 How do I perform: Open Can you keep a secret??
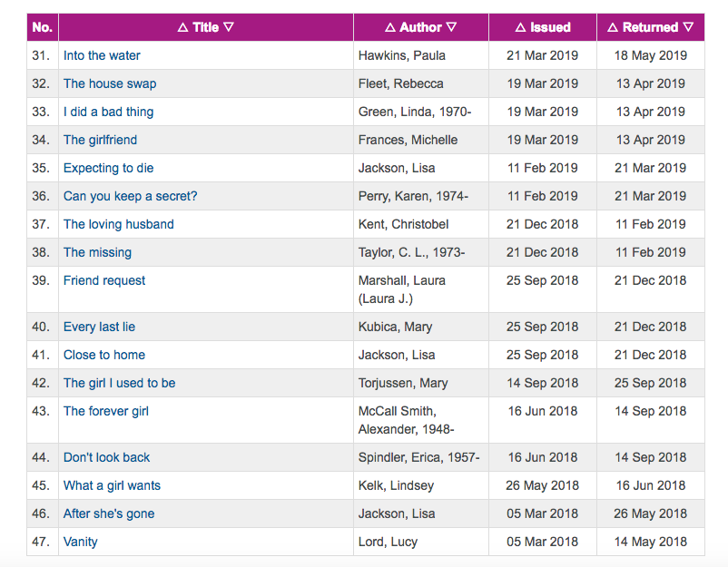[131, 196]
